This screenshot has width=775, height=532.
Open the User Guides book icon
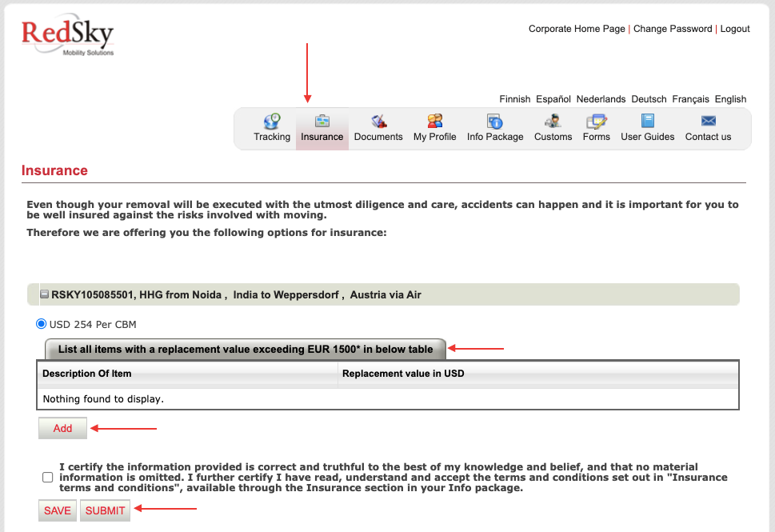pos(648,121)
